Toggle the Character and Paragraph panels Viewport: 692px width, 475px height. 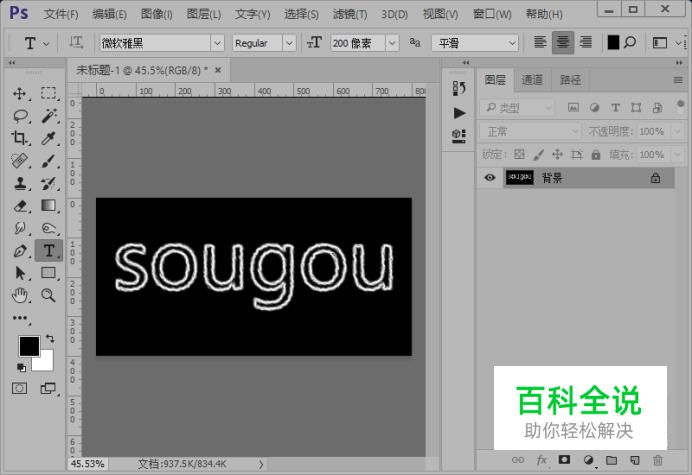(660, 43)
